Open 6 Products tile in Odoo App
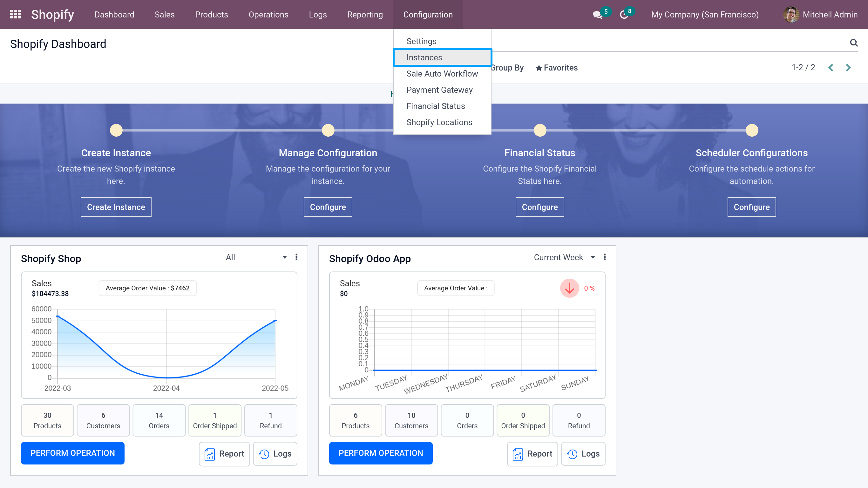The height and width of the screenshot is (488, 868). tap(356, 420)
